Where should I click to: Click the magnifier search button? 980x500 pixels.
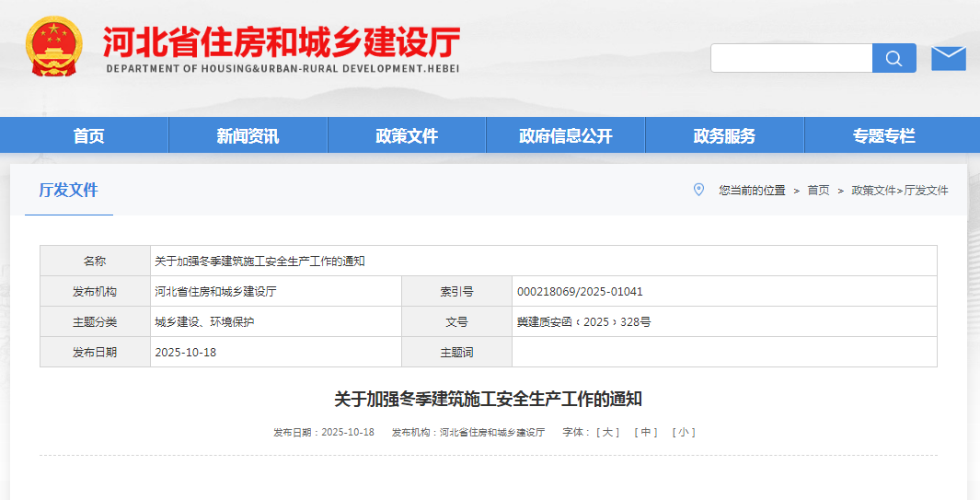(894, 58)
